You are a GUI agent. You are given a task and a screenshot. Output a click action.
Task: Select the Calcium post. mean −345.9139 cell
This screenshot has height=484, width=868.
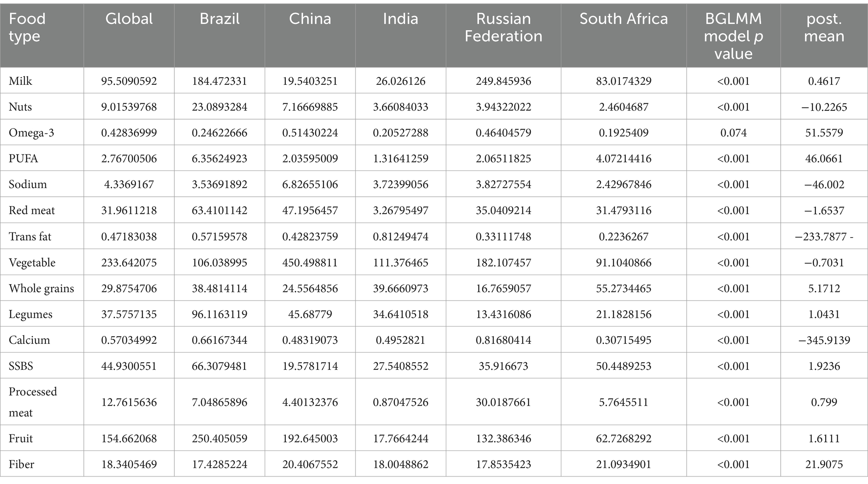point(824,340)
